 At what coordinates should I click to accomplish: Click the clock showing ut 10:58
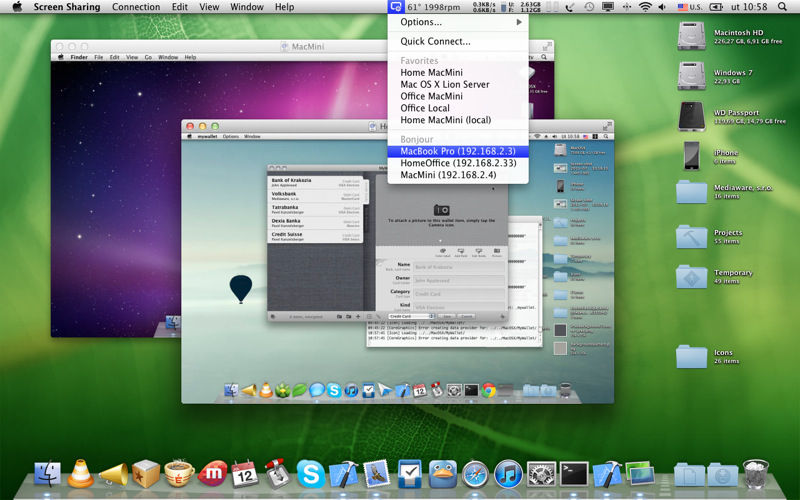coord(749,7)
